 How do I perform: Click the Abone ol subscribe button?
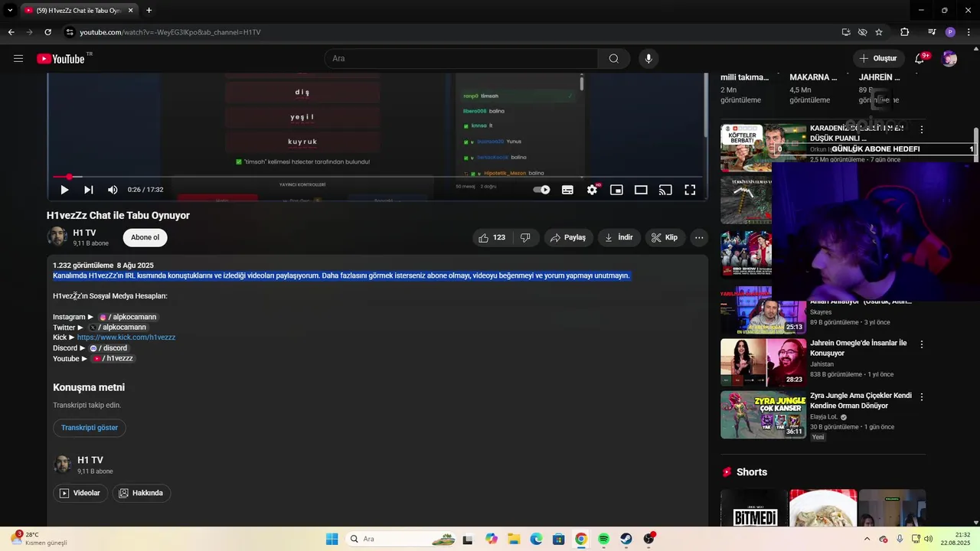145,237
